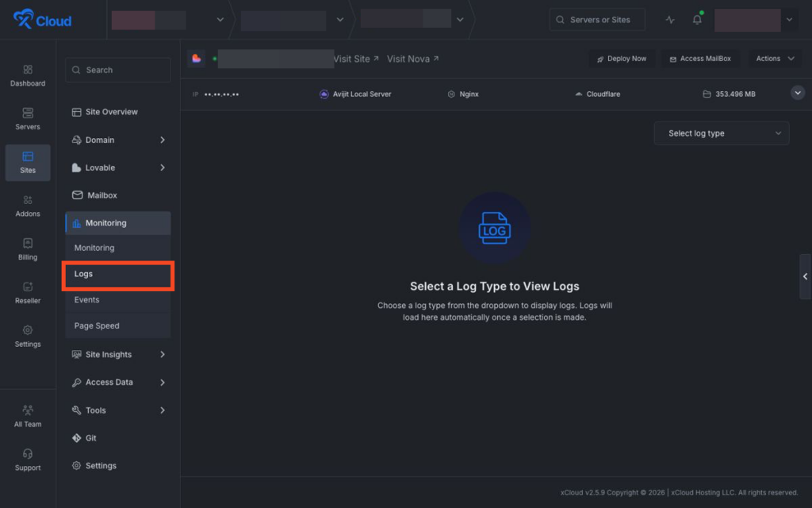Open Billing in the left rail
Screen dimensions: 812x508
coord(28,250)
